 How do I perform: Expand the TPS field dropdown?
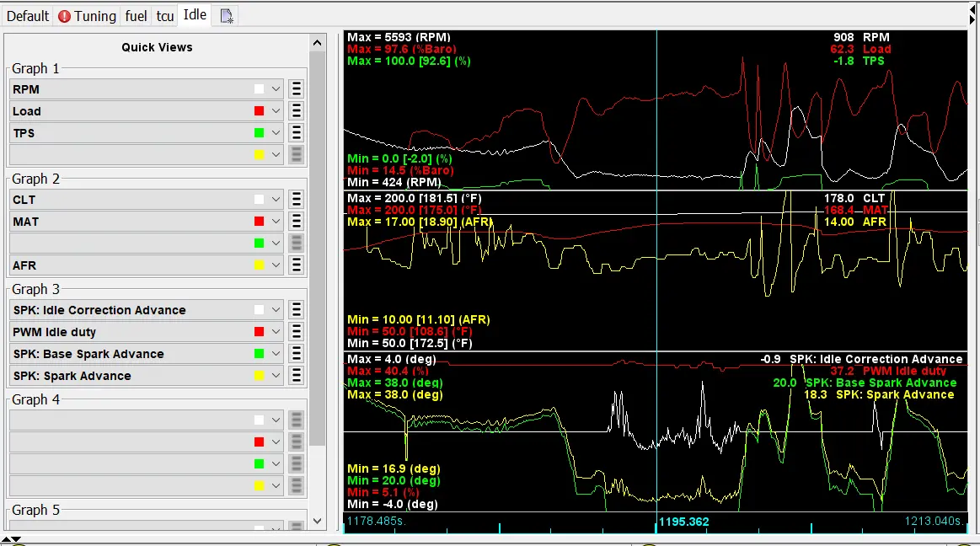click(276, 133)
